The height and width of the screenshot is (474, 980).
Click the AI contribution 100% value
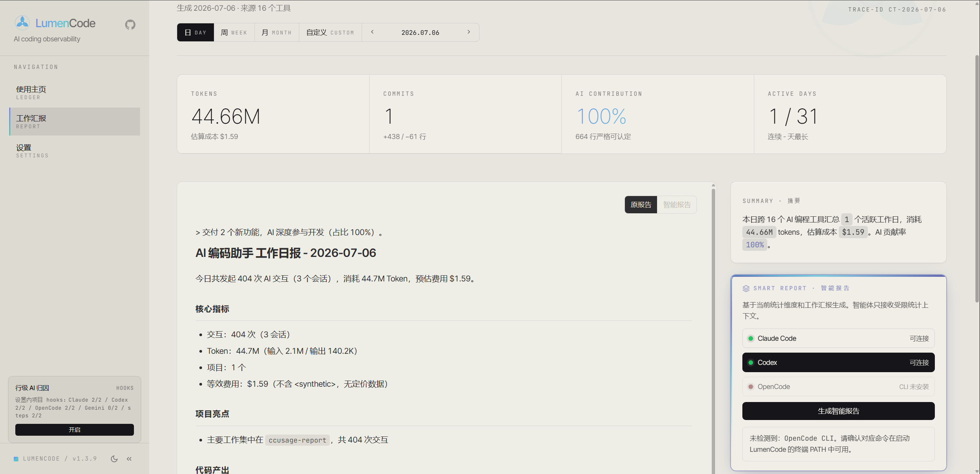point(601,116)
